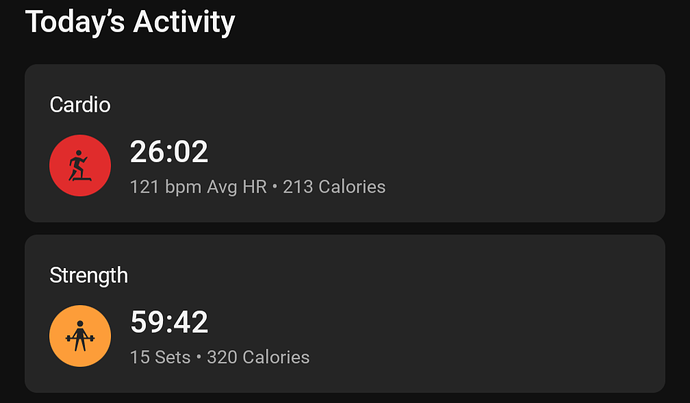Click the barbell lifter figure in orange circle

80,336
